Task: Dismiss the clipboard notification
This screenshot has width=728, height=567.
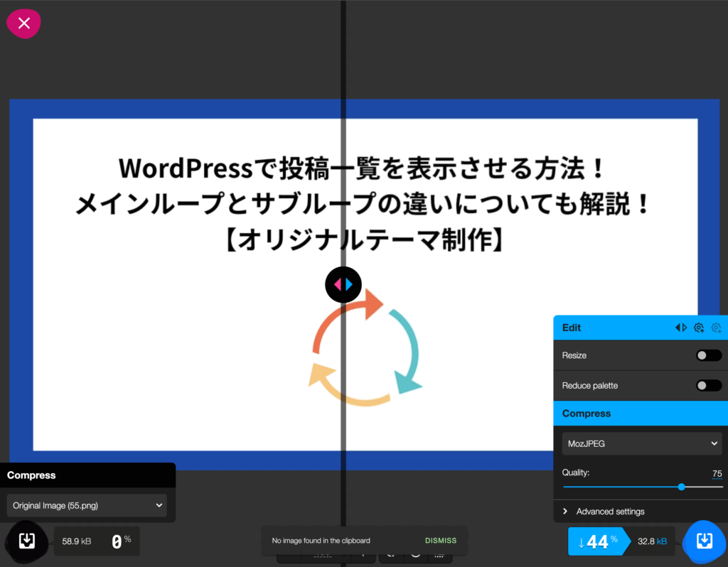Action: click(441, 541)
